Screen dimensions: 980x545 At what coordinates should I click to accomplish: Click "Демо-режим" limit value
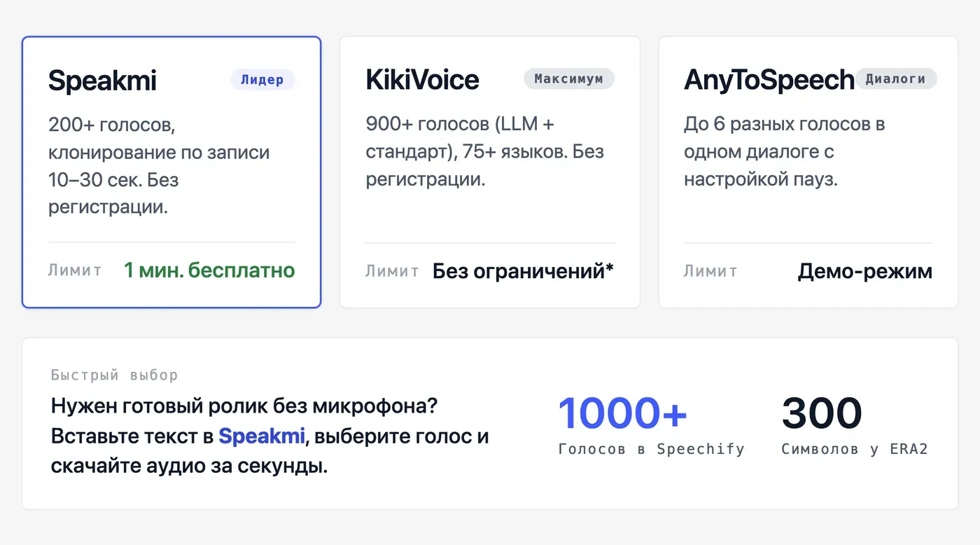(x=864, y=271)
